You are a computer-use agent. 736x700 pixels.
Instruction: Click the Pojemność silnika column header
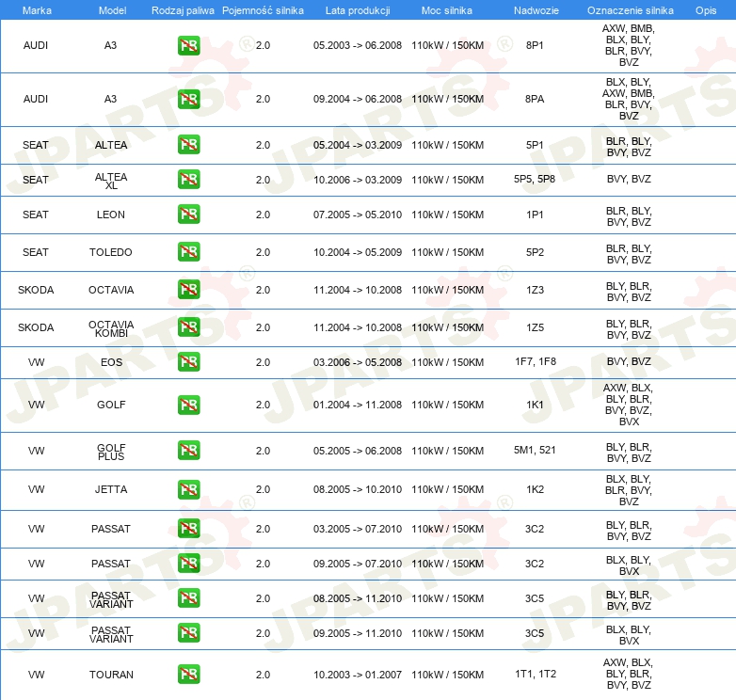[263, 10]
